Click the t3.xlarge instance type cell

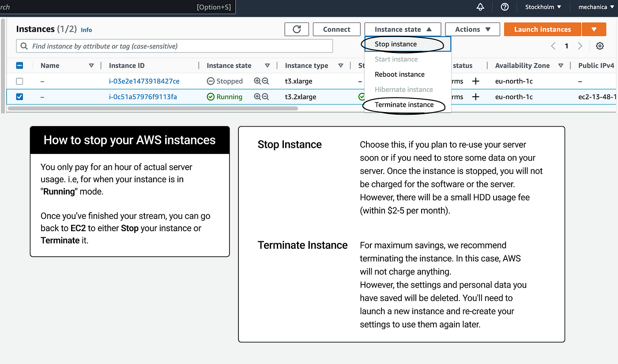298,81
